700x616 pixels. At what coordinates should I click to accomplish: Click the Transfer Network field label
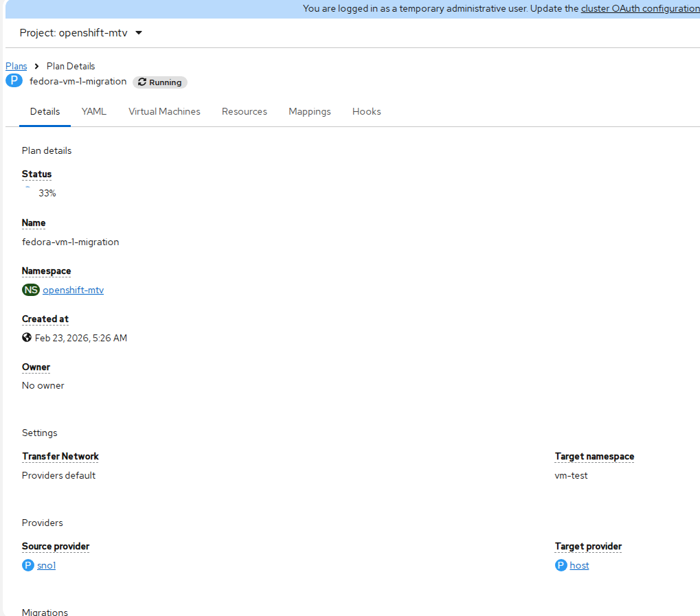[60, 456]
